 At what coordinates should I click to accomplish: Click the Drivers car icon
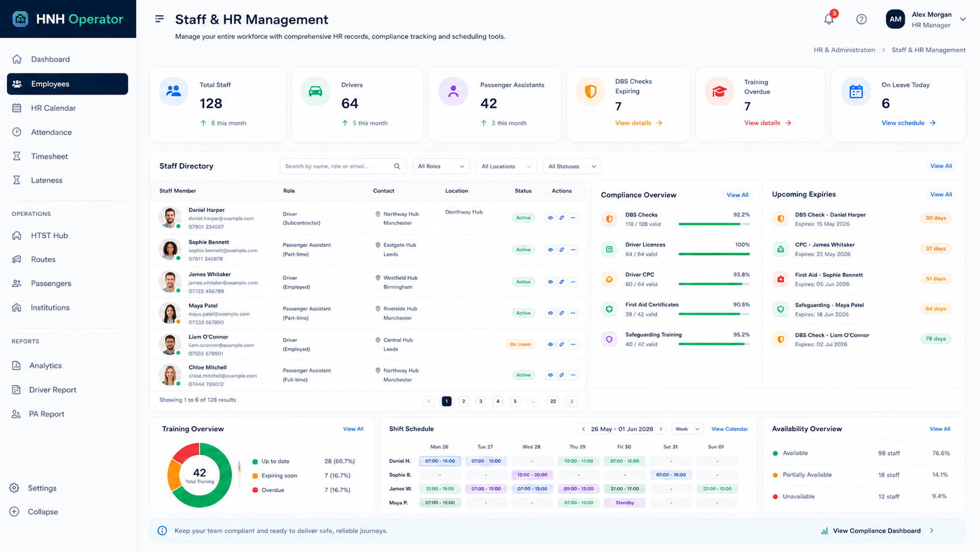(315, 92)
